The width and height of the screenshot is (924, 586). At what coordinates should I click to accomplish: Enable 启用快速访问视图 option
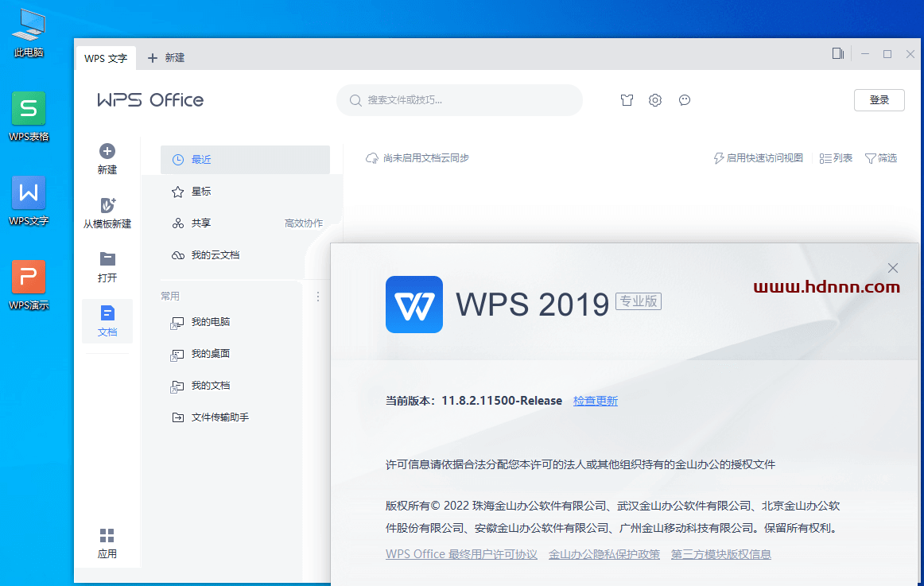[759, 158]
